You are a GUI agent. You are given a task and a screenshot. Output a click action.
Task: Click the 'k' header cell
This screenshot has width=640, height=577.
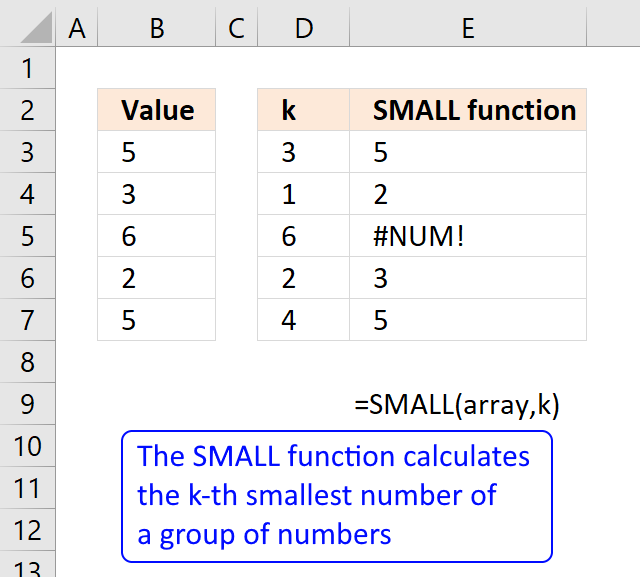coord(304,110)
